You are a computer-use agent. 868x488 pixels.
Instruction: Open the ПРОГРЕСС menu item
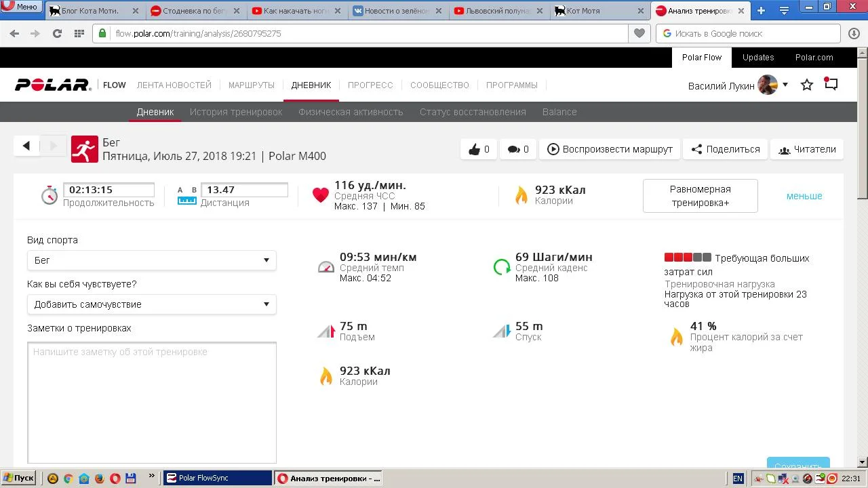[370, 85]
